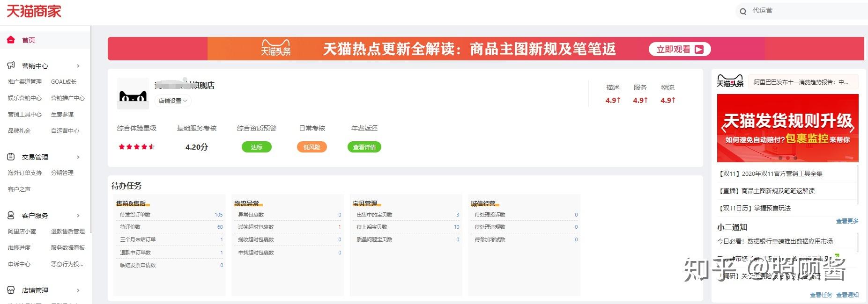The width and height of the screenshot is (868, 304).
Task: Click 待上架宝贝数 count 10
Action: point(457,227)
